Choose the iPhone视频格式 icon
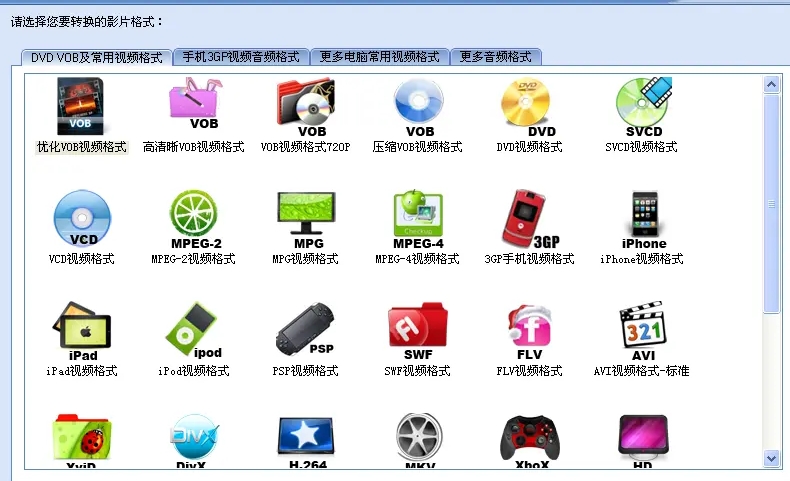790x481 pixels. tap(642, 216)
